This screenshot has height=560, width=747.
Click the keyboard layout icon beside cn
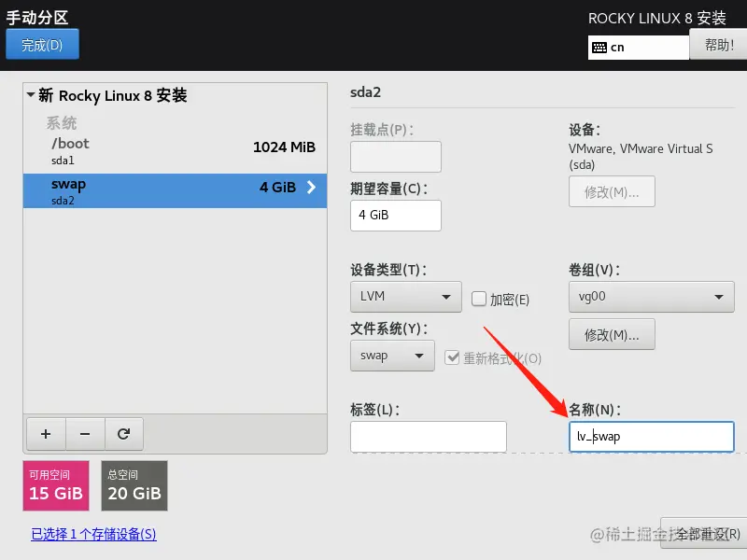(x=599, y=48)
